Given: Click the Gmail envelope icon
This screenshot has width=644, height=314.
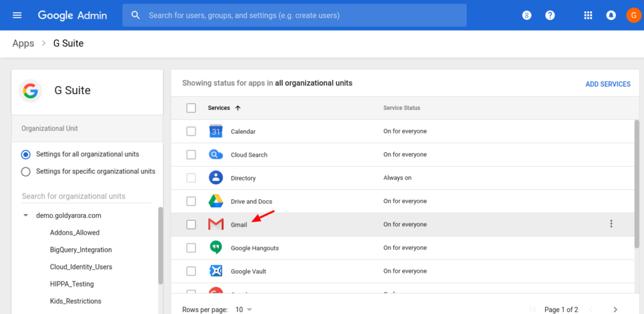Looking at the screenshot, I should pos(216,224).
